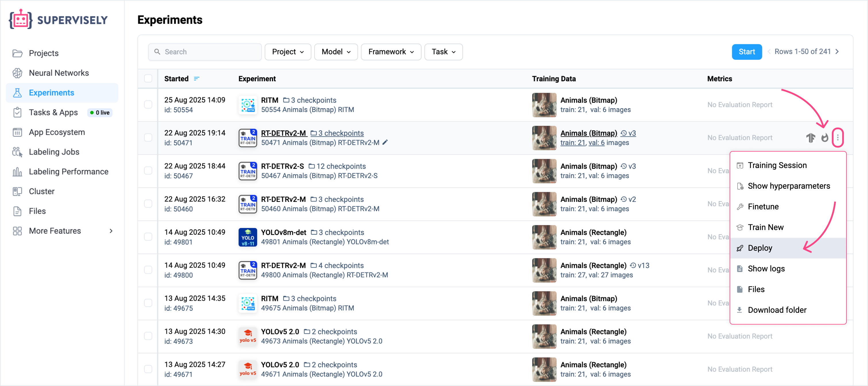This screenshot has height=386, width=868.
Task: Select Show hyperparameters in the context menu
Action: [x=788, y=186]
